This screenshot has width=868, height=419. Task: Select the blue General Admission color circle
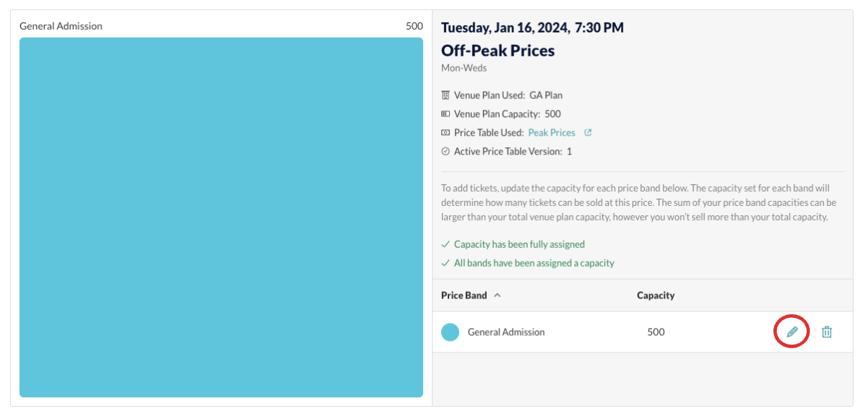[x=450, y=332]
